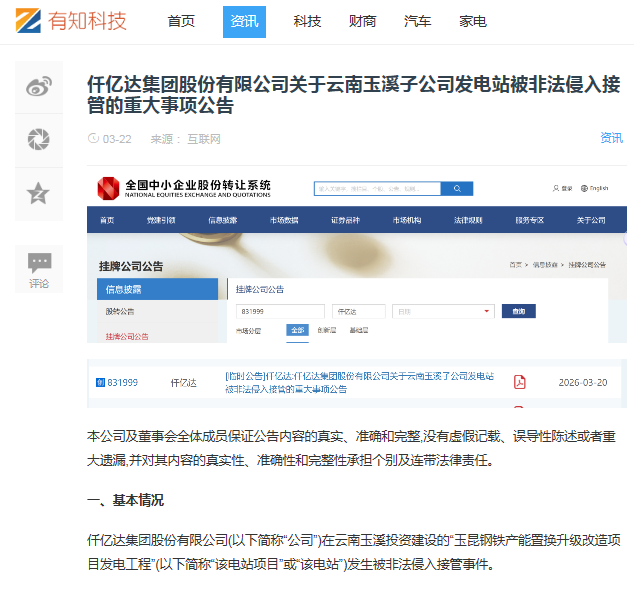Open the 临时公告 announcement title link

359,382
